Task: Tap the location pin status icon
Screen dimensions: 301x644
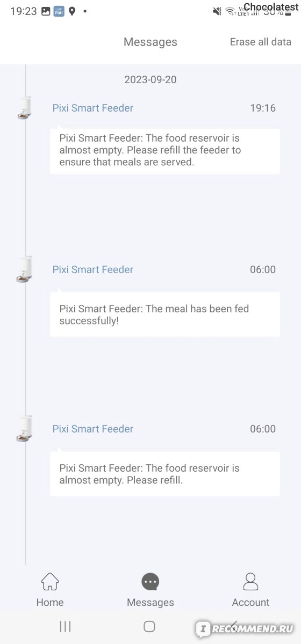Action: (x=72, y=11)
